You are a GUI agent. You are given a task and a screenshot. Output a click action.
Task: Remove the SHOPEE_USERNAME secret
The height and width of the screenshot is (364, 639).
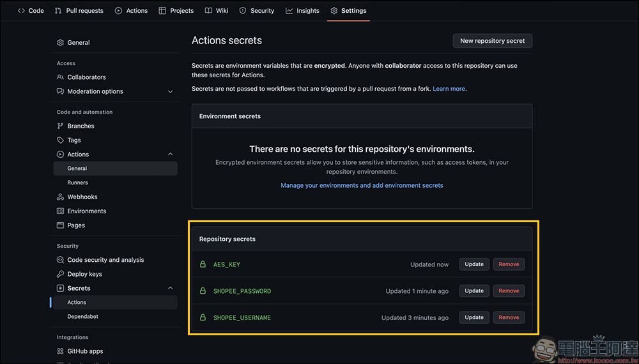[509, 318]
